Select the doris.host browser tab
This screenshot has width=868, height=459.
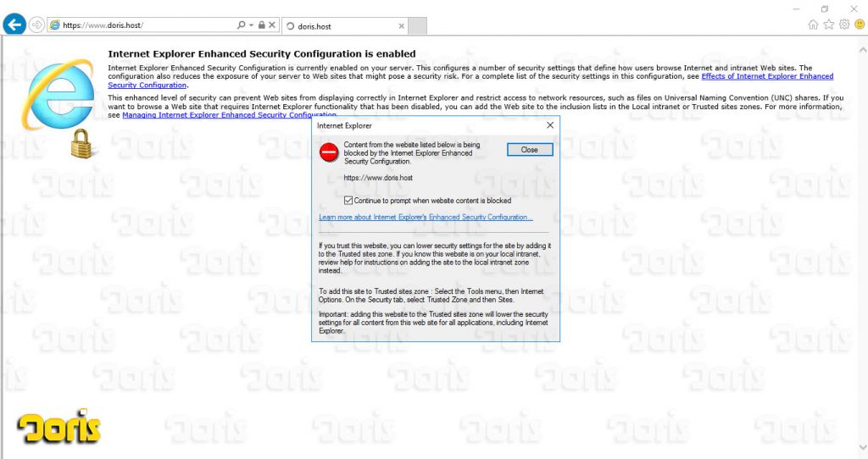point(346,26)
